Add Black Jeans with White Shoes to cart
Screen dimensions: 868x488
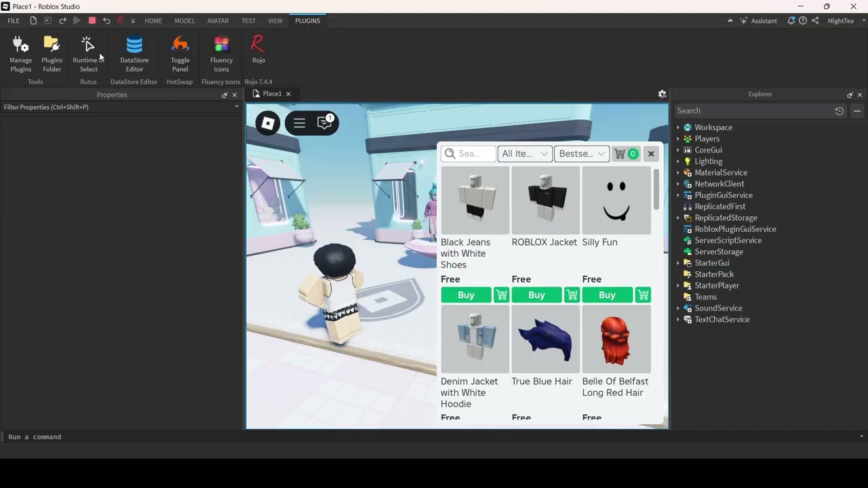[501, 295]
